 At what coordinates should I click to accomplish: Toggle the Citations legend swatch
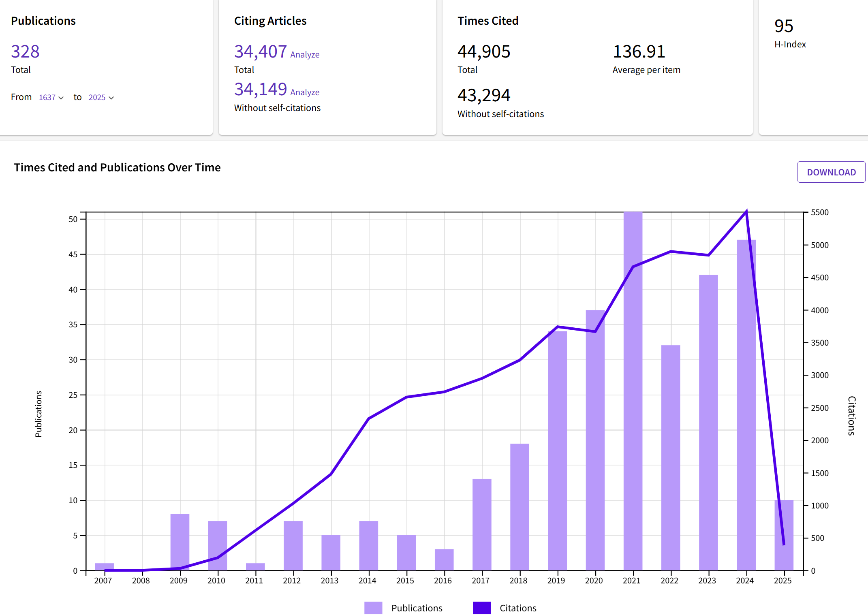tap(482, 608)
